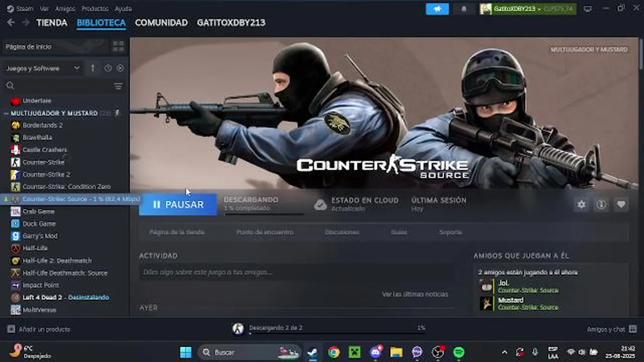
Task: Select Counter-Strike 2 in library list
Action: point(46,174)
